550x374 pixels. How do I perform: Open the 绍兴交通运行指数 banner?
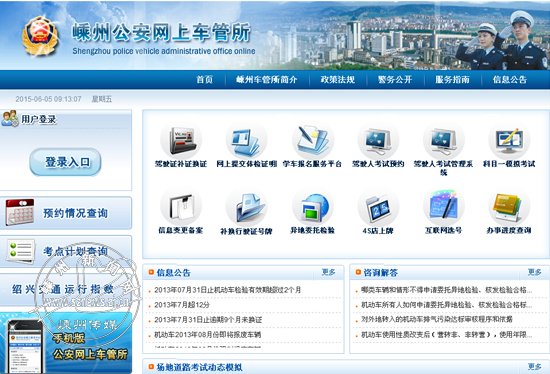tap(66, 289)
